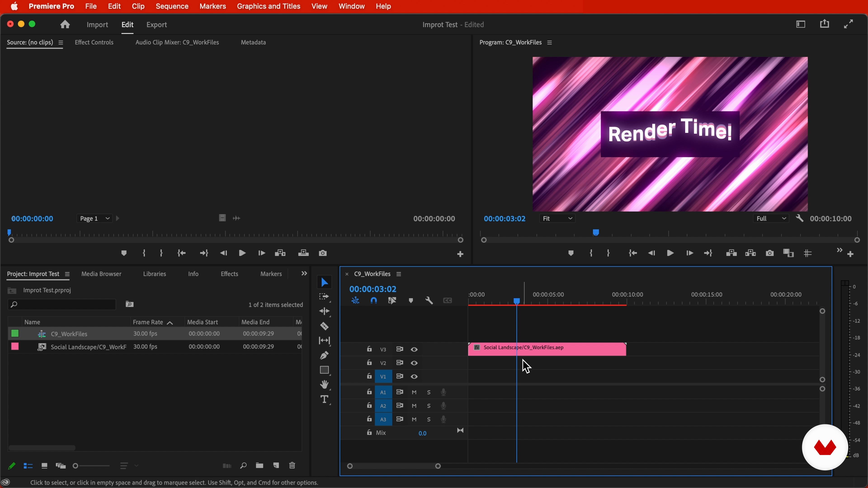Toggle project writable pencil icon
This screenshot has height=488, width=868.
point(12,466)
